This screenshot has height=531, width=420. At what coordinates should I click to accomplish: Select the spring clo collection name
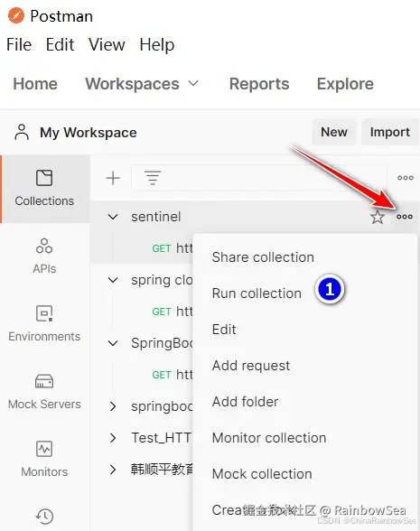(162, 280)
